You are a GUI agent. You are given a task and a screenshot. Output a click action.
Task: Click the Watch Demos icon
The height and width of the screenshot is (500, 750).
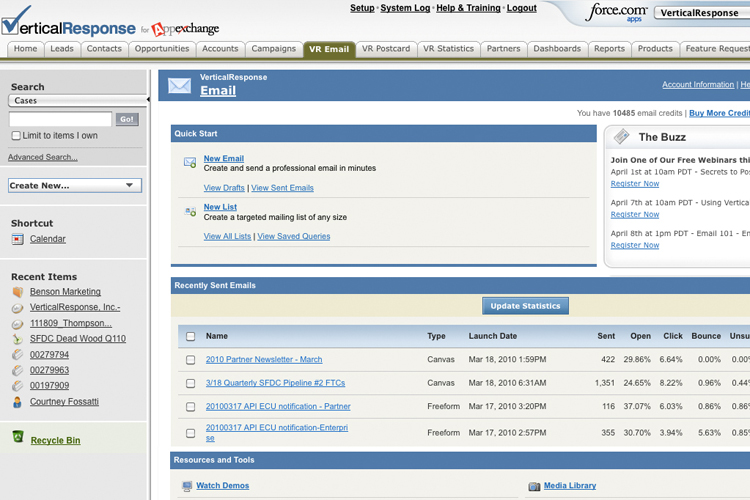tap(187, 486)
